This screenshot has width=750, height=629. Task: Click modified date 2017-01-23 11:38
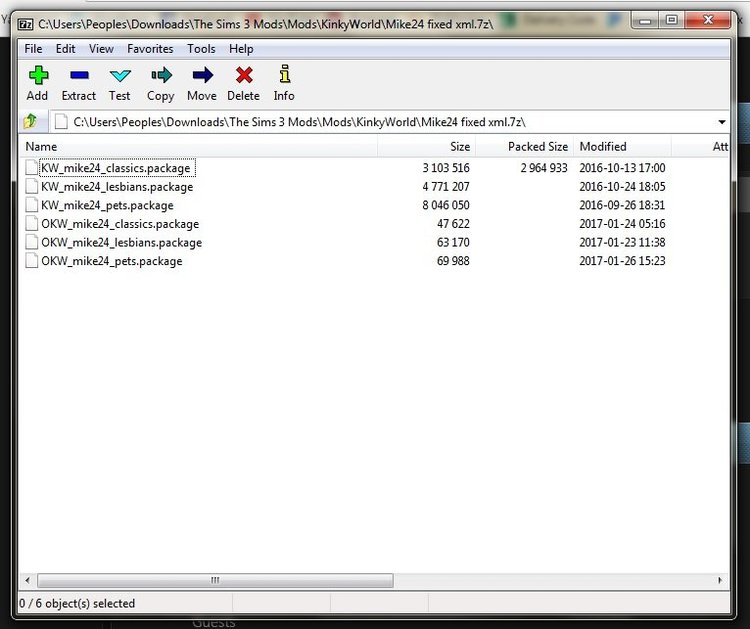(x=622, y=243)
